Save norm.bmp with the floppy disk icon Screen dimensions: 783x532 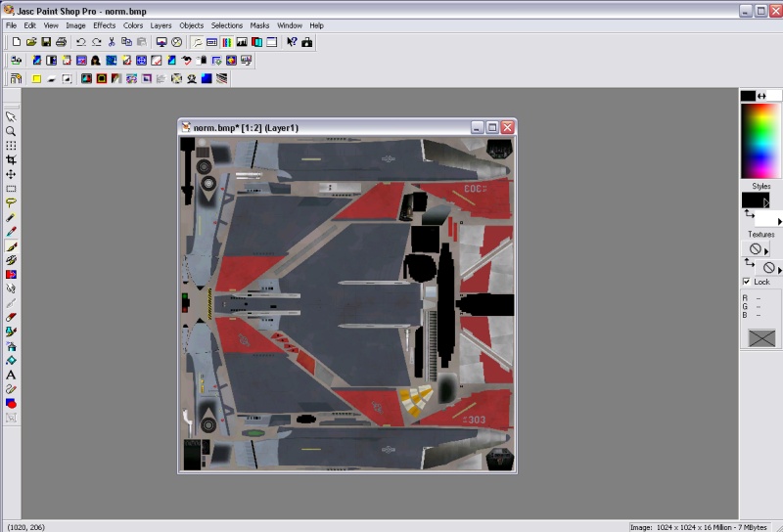click(46, 42)
